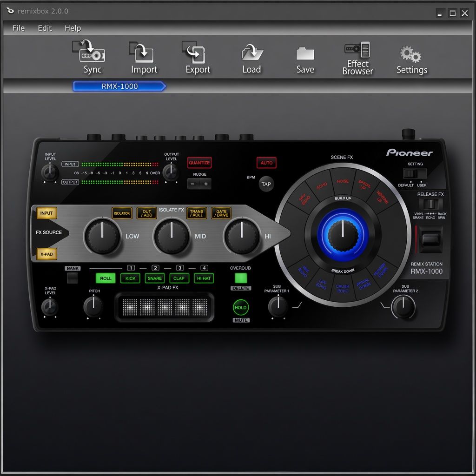This screenshot has width=476, height=476.
Task: Click the 'Pioneer' logo on the device
Action: (x=409, y=152)
